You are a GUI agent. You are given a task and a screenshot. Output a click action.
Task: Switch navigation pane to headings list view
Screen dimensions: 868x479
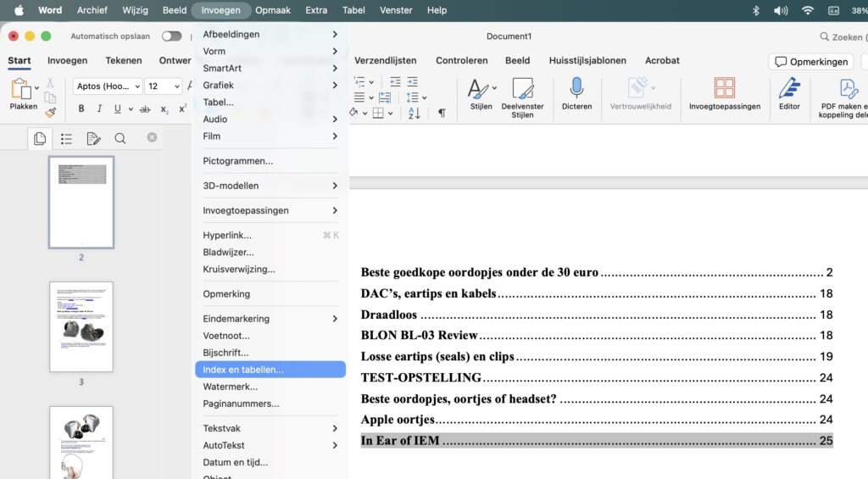66,138
